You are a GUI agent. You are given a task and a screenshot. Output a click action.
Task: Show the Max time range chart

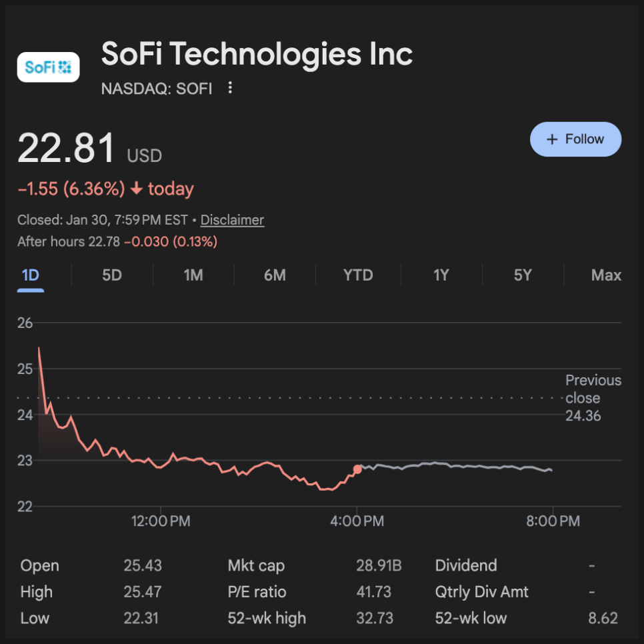tap(606, 275)
